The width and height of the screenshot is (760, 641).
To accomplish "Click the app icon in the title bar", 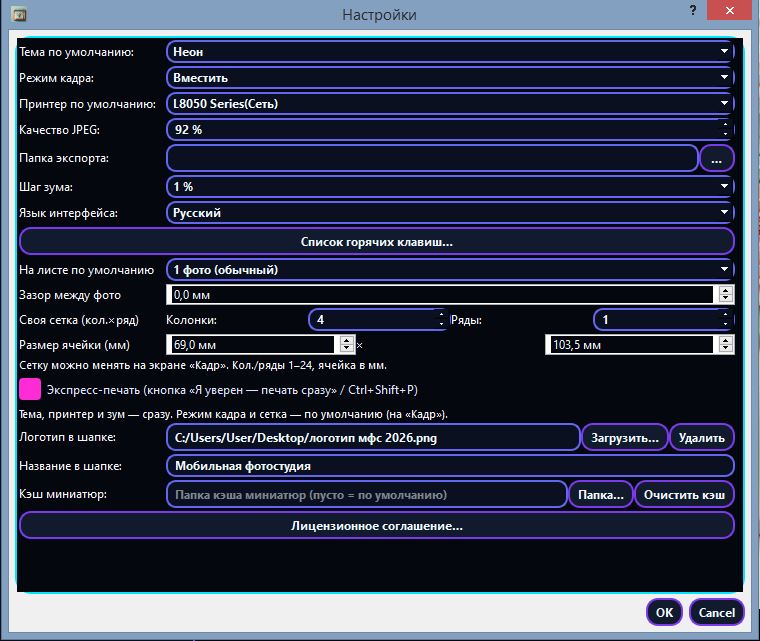I will pos(19,15).
